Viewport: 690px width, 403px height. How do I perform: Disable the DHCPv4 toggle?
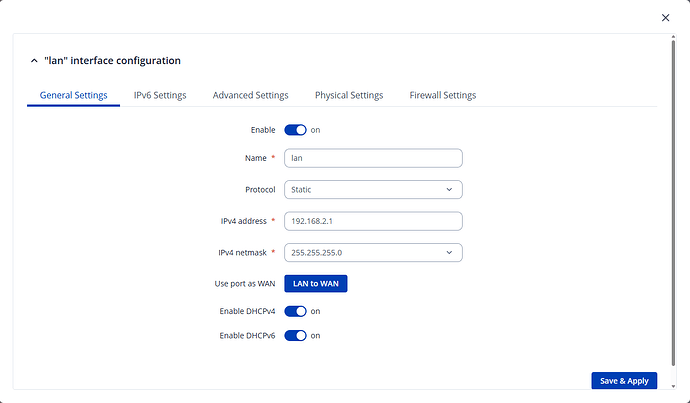tap(295, 311)
